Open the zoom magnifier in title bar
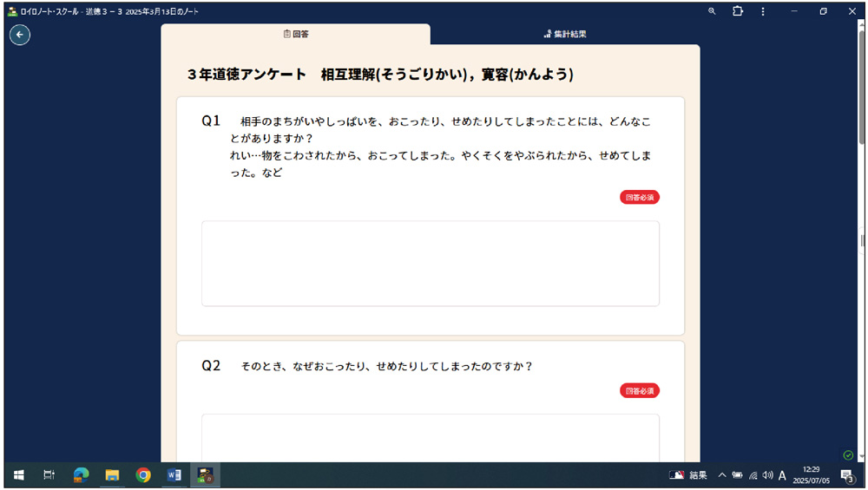This screenshot has height=490, width=868. (x=712, y=11)
